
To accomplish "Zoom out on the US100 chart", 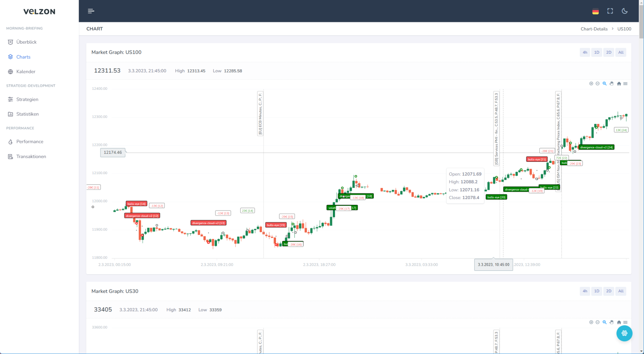I will click(x=598, y=84).
